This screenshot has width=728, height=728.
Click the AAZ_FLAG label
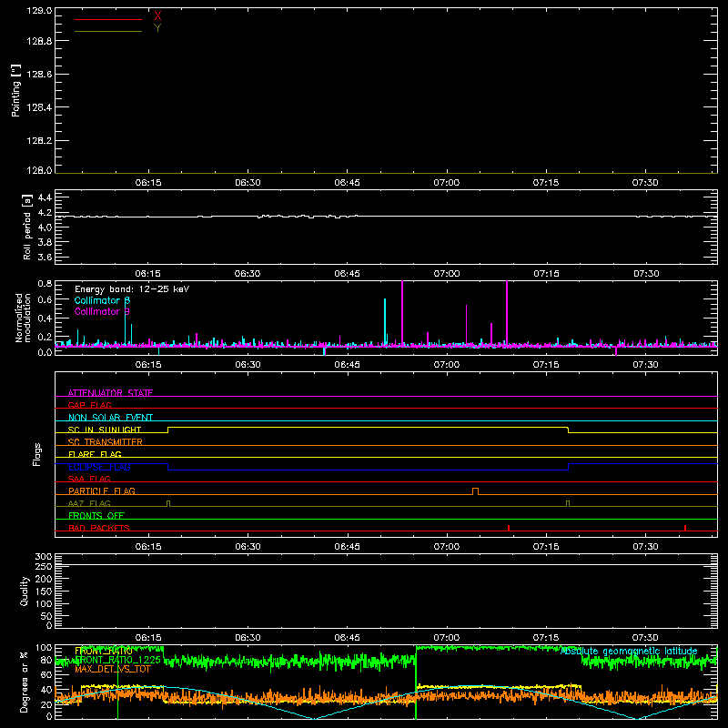(x=89, y=503)
